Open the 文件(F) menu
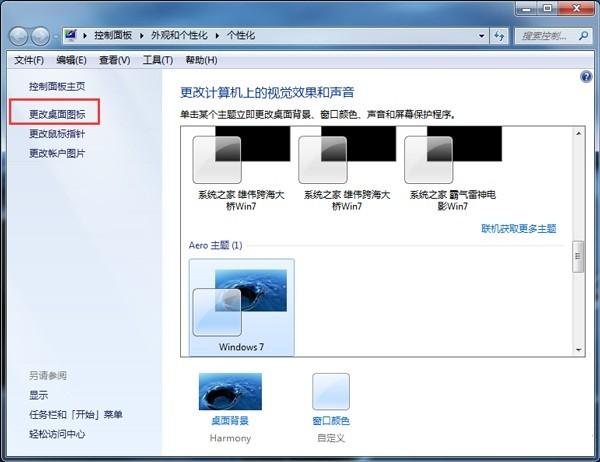 tap(29, 60)
